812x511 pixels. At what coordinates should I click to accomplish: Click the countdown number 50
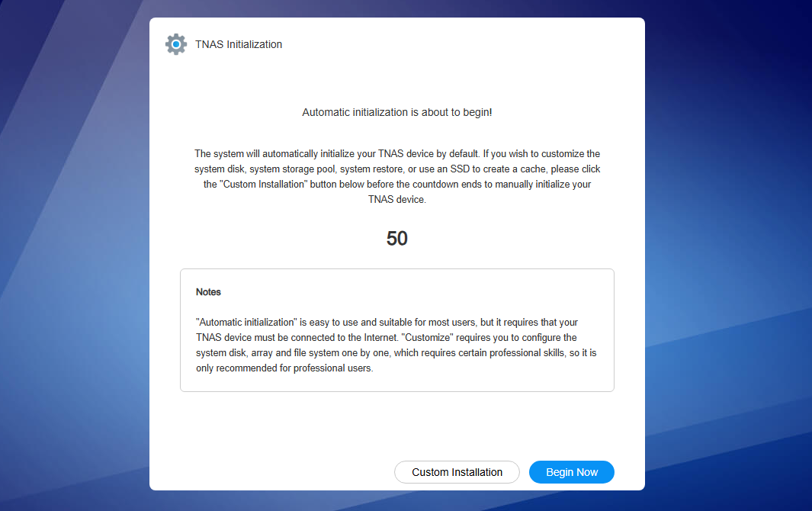click(396, 239)
